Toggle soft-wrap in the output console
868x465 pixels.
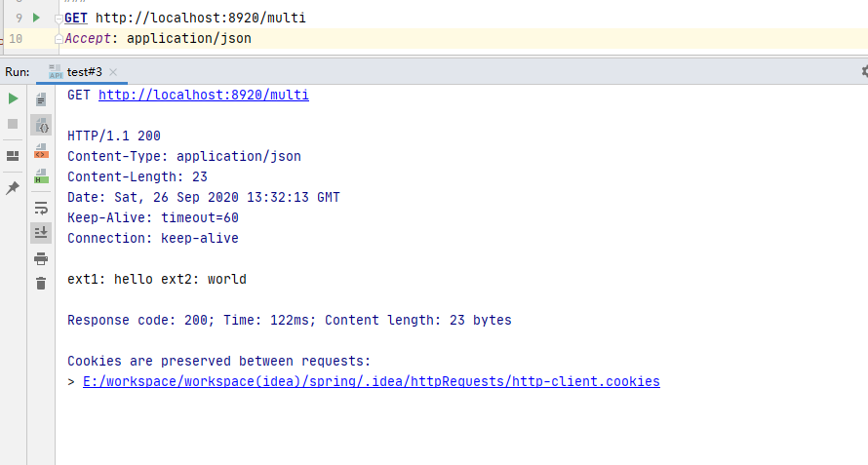click(41, 208)
